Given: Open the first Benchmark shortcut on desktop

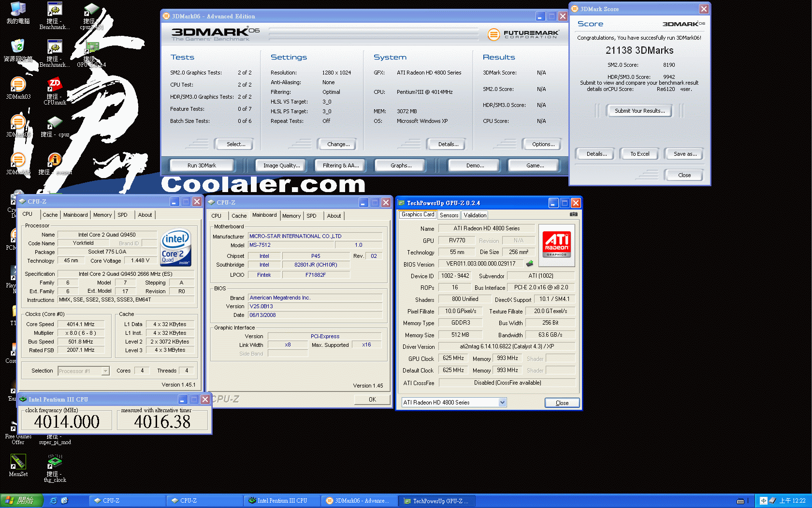Looking at the screenshot, I should [x=55, y=16].
